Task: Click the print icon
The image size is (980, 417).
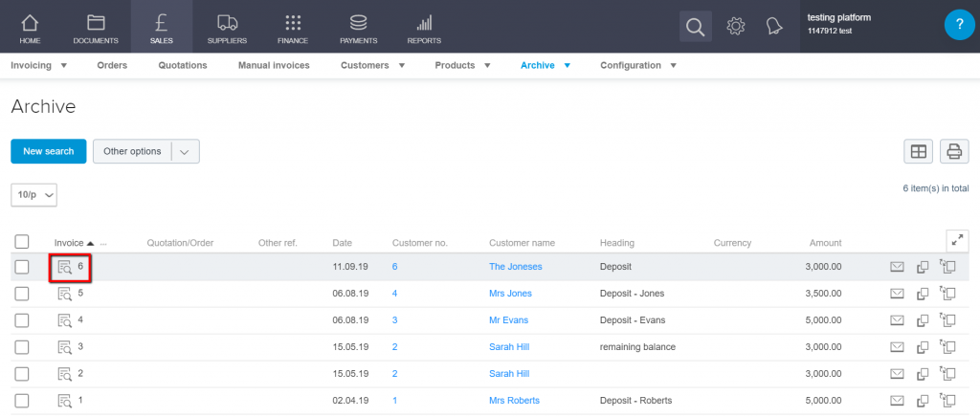Action: pyautogui.click(x=954, y=152)
